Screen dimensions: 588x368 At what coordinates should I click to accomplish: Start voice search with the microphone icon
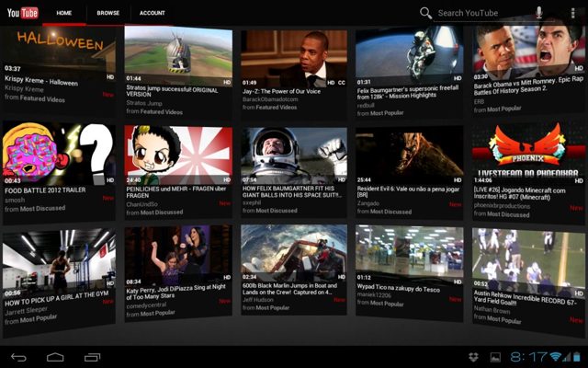coord(539,12)
